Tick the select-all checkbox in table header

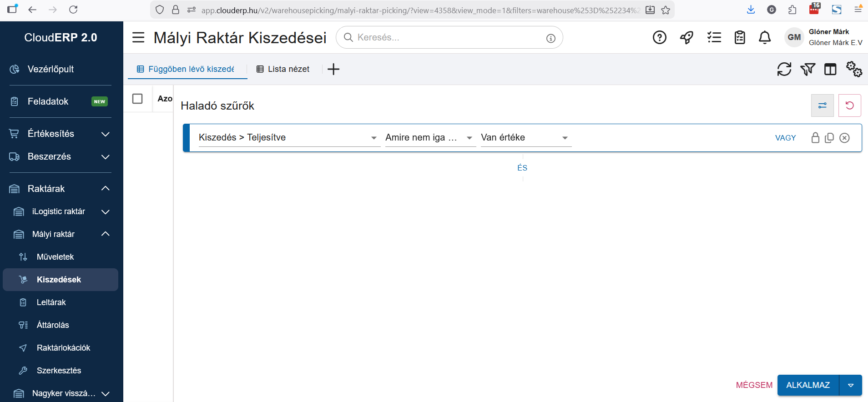pyautogui.click(x=137, y=99)
